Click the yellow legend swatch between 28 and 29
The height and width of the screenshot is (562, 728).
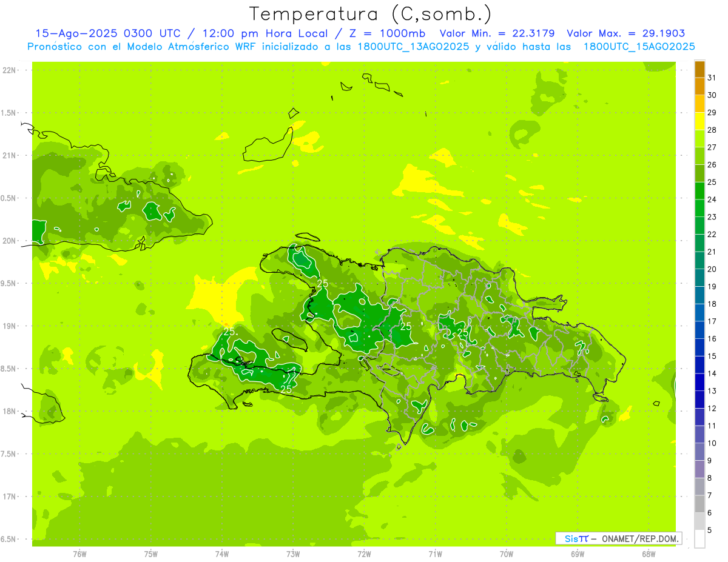[699, 121]
